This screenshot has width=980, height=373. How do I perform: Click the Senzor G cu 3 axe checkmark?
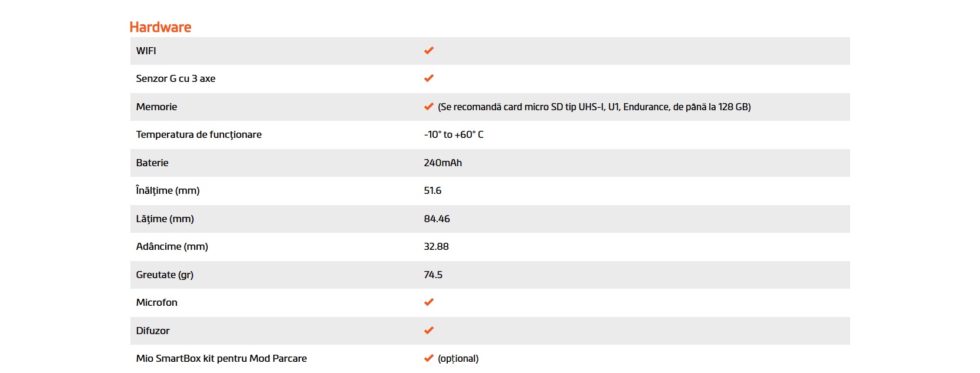coord(429,78)
